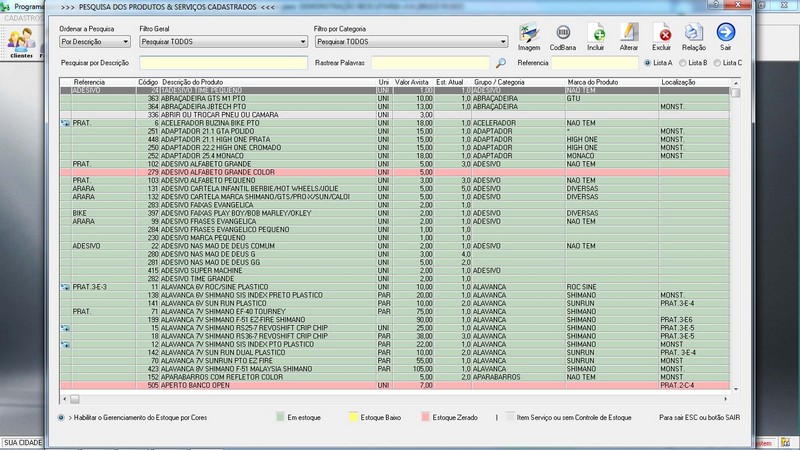The height and width of the screenshot is (450, 800).
Task: Click the Localização column header
Action: pos(678,82)
